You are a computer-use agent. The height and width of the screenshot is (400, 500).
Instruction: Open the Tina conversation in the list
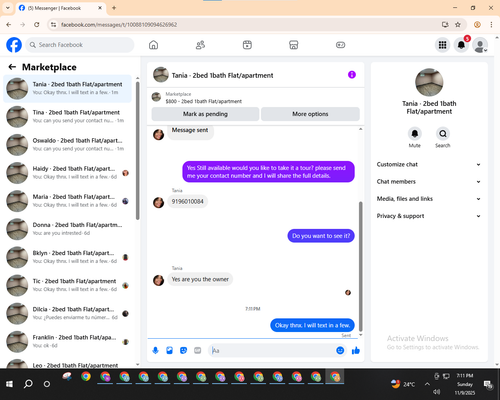[x=67, y=117]
